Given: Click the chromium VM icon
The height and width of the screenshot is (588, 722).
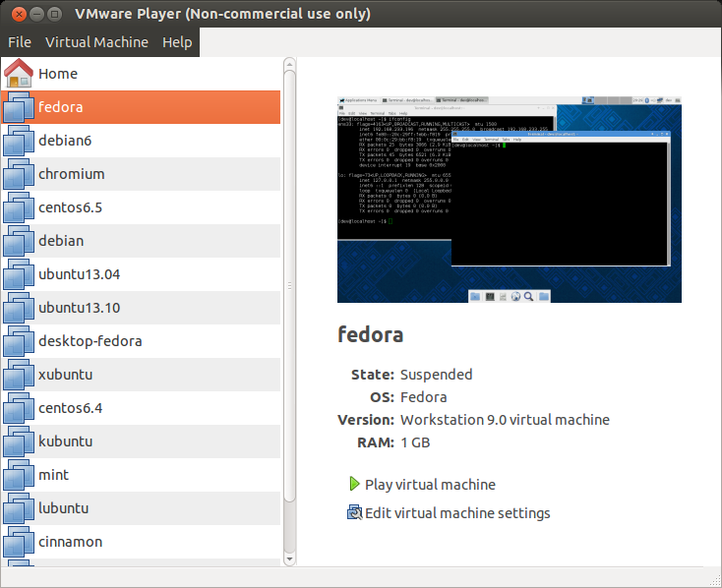Looking at the screenshot, I should [19, 174].
